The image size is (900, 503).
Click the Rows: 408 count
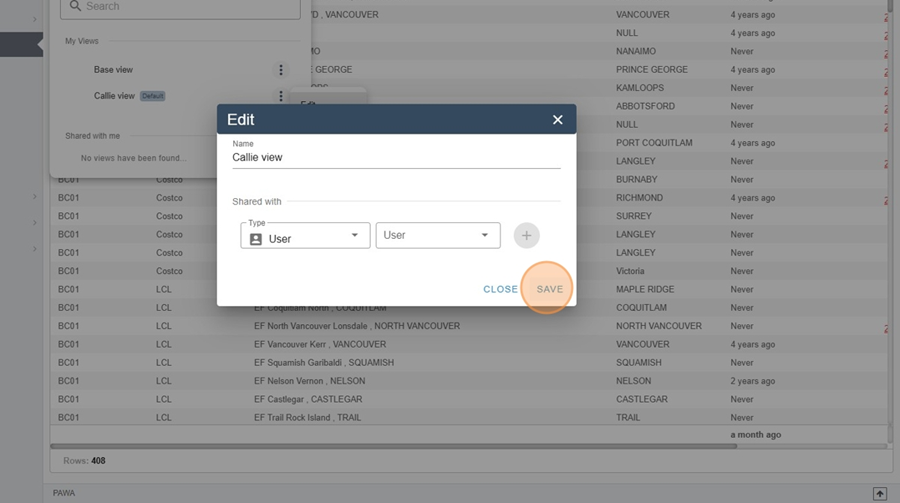(84, 461)
